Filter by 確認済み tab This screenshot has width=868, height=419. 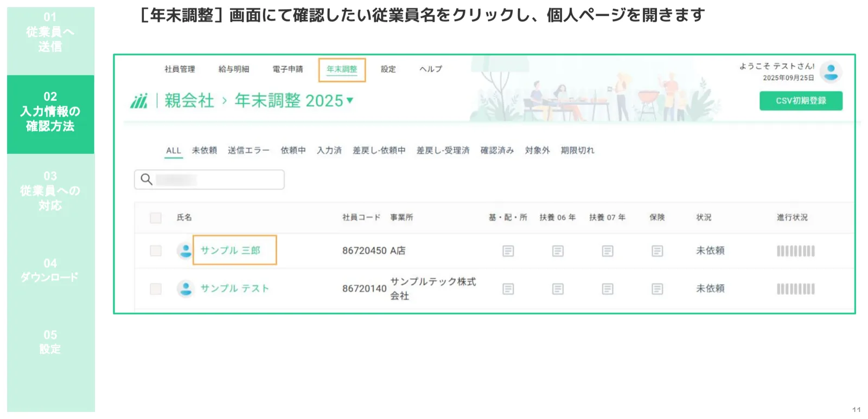pyautogui.click(x=497, y=151)
